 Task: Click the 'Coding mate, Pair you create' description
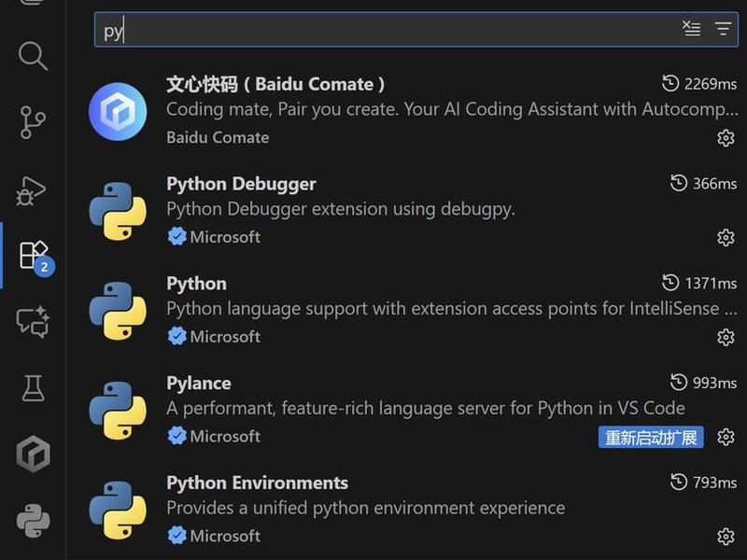(452, 109)
